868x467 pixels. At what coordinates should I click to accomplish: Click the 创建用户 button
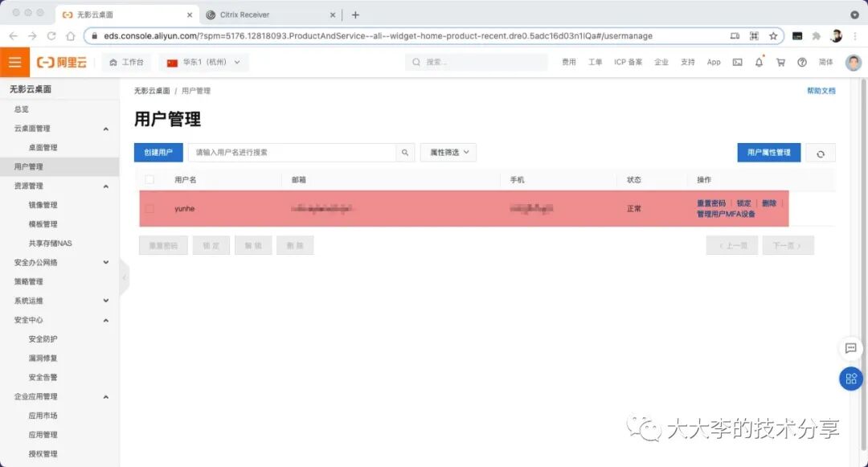pos(158,152)
